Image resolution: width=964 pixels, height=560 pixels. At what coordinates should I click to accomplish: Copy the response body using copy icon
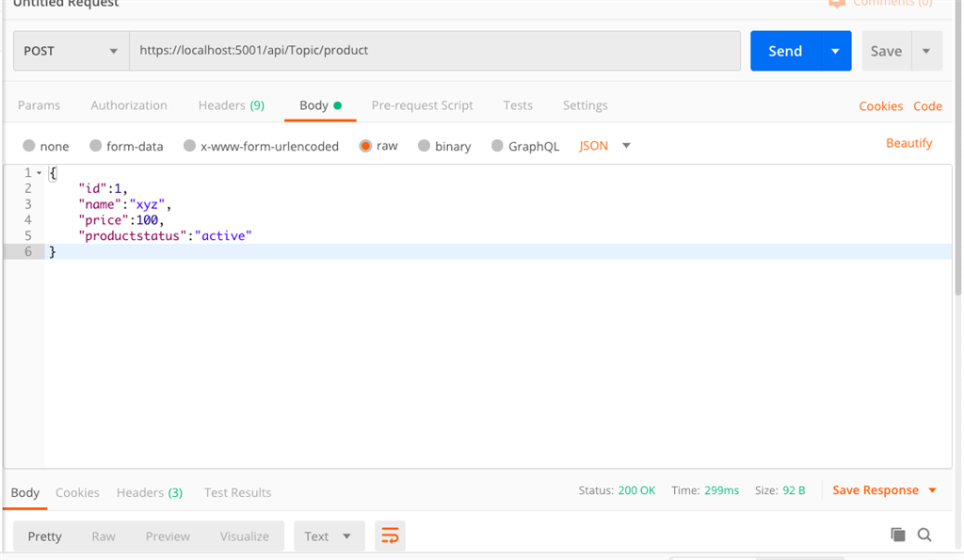point(898,534)
